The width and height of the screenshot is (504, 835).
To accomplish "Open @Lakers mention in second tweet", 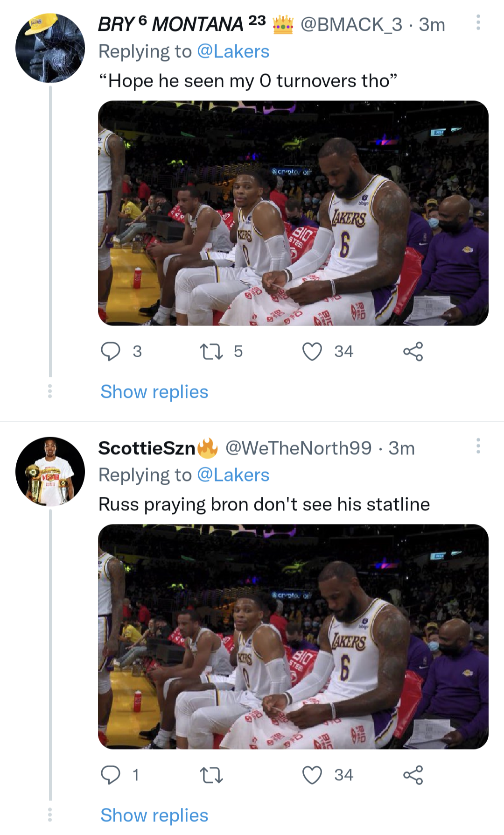I will (x=233, y=475).
